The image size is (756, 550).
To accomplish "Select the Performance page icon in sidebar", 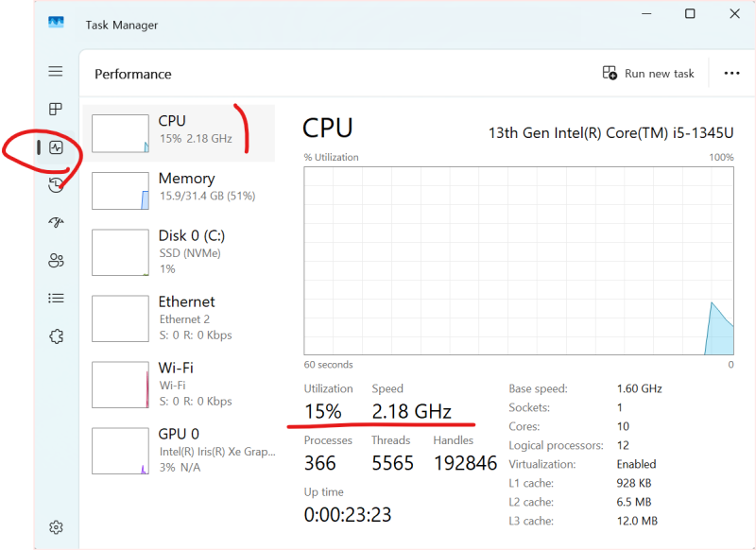I will 56,147.
